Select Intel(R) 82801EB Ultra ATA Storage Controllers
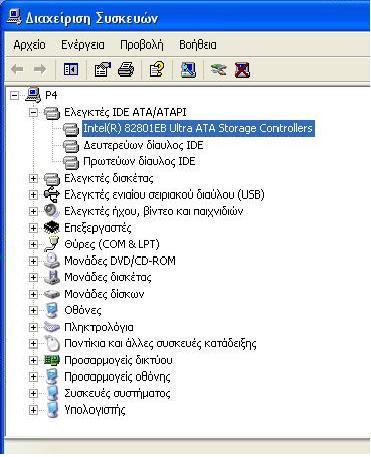371x457 pixels. tap(198, 129)
